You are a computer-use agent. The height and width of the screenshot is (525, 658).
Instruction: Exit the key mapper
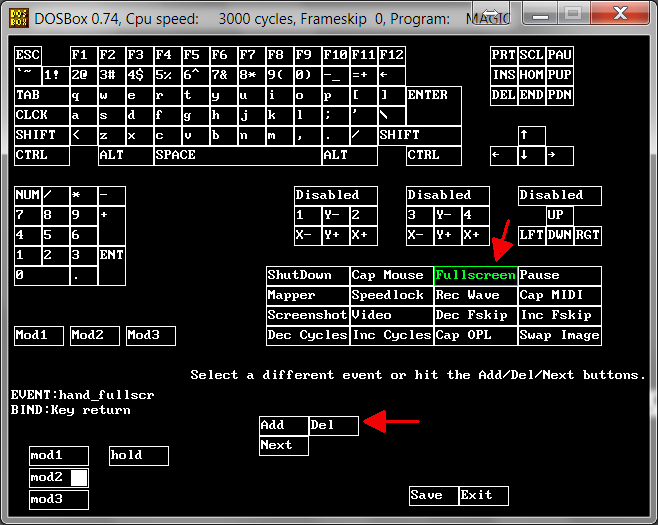(x=483, y=496)
